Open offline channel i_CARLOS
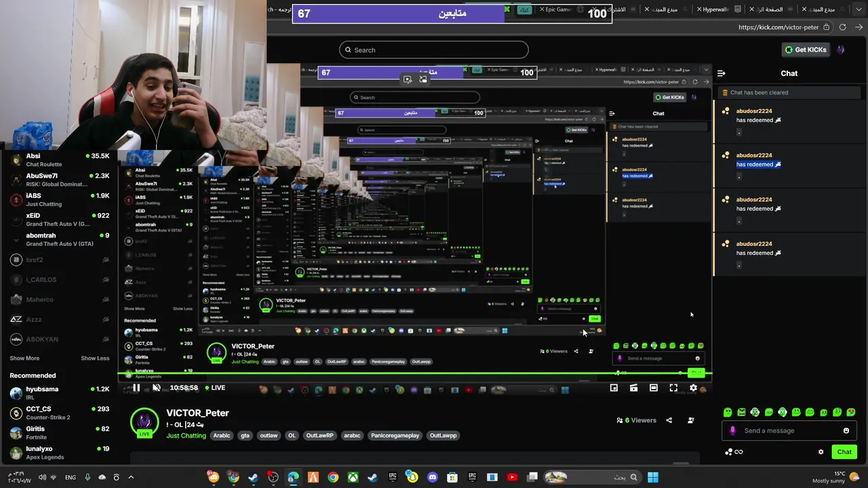Screen dimensions: 868x488 point(60,279)
